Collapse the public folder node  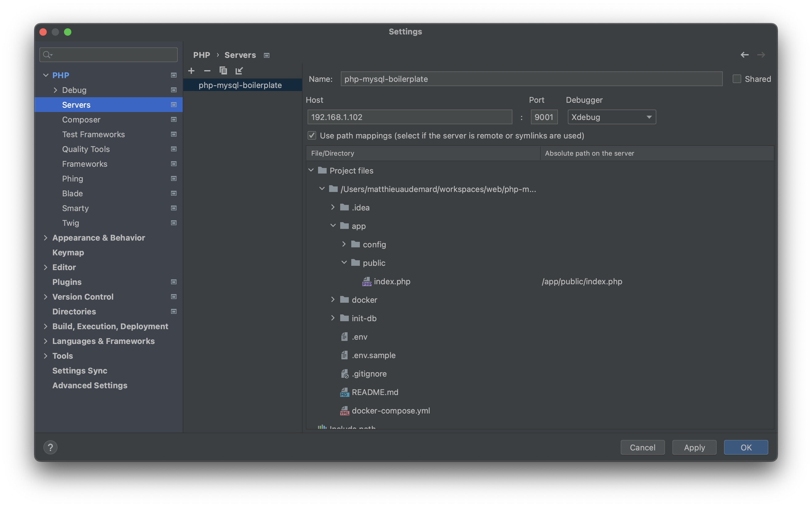pos(344,262)
